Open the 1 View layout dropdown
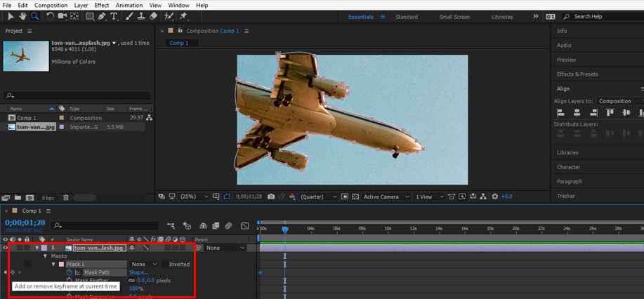644x299 pixels. 430,197
